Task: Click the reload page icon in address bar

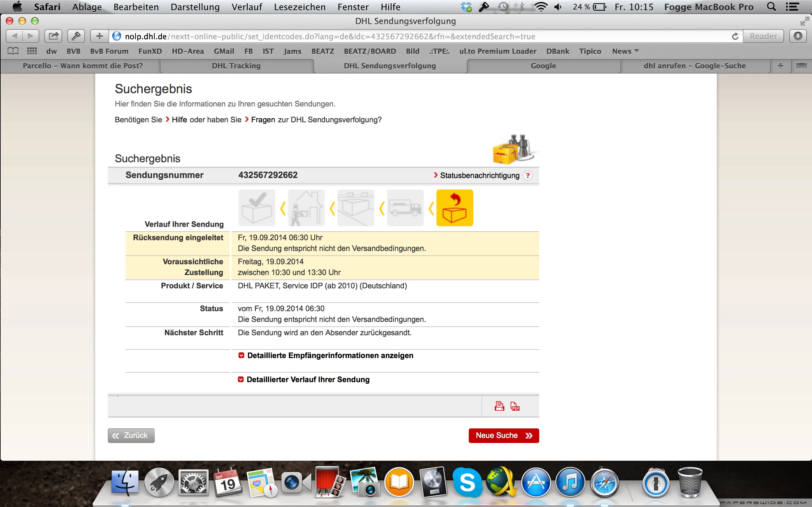Action: (735, 36)
